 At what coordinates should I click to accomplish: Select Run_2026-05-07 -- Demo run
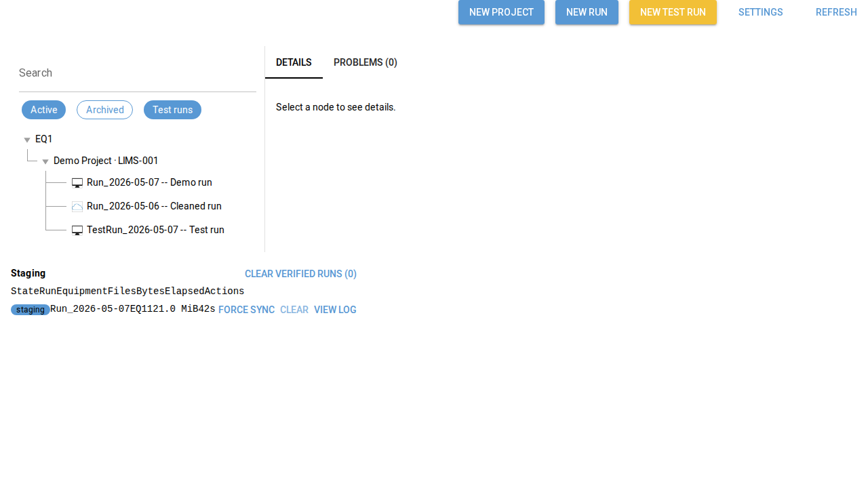click(149, 182)
